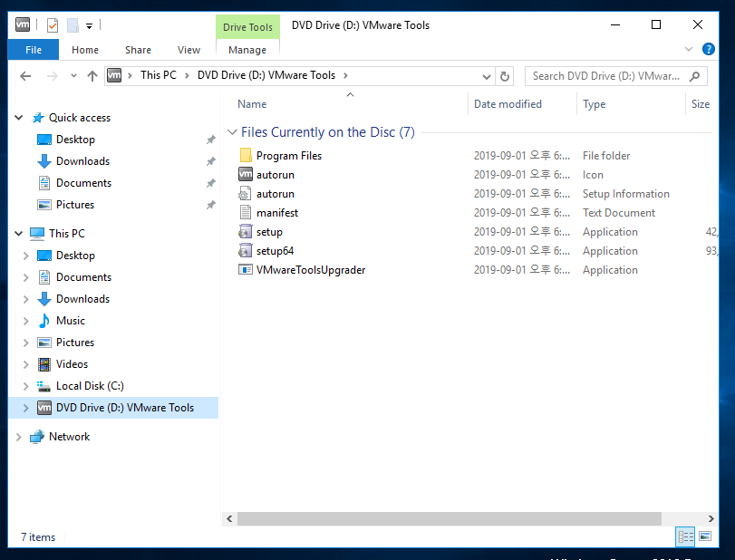This screenshot has width=735, height=560.
Task: Click the pin icon beside Quick access Desktop
Action: (211, 140)
